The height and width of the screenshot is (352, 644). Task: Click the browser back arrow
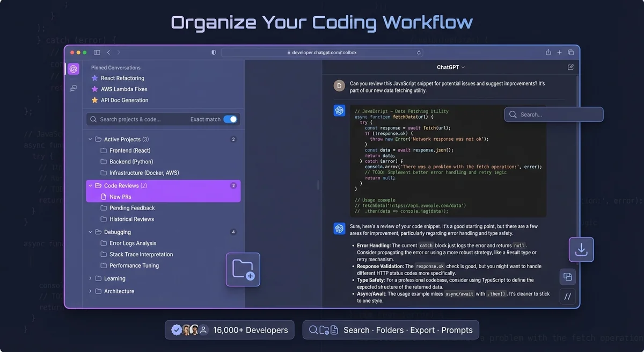(108, 52)
